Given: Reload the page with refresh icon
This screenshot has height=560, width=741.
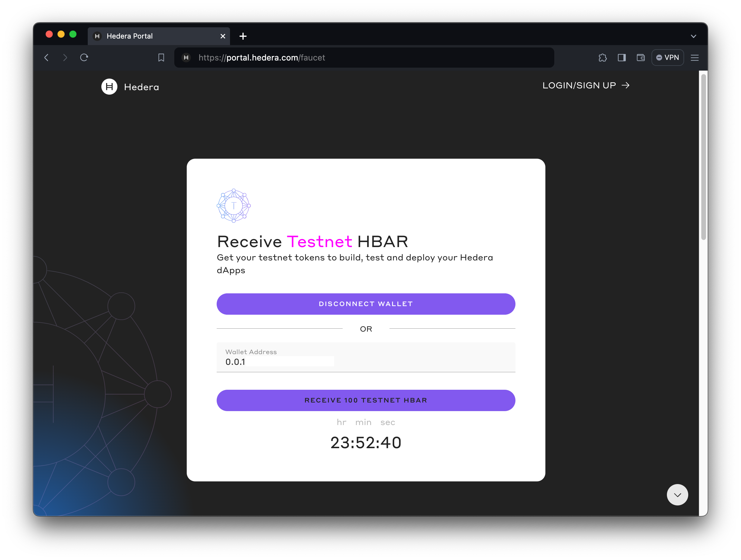Looking at the screenshot, I should (x=84, y=58).
